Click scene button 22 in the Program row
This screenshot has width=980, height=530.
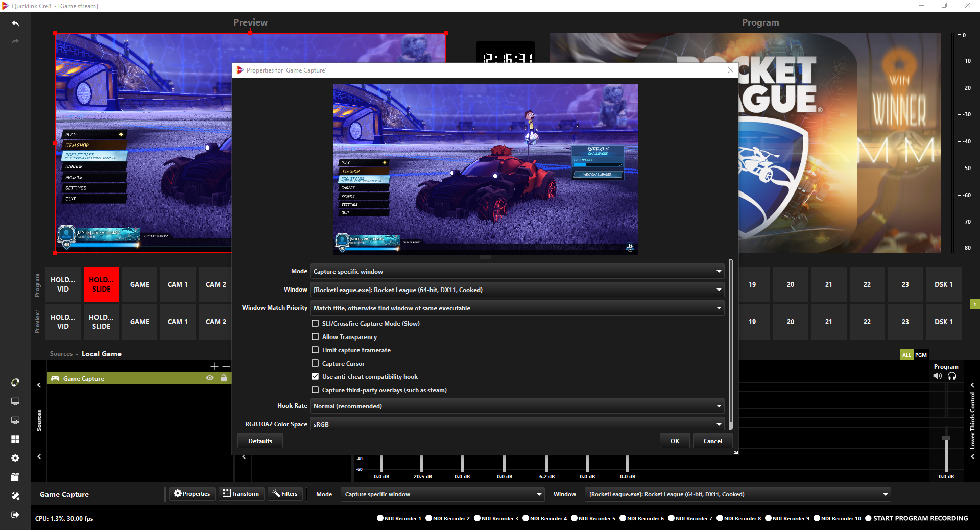tap(867, 284)
